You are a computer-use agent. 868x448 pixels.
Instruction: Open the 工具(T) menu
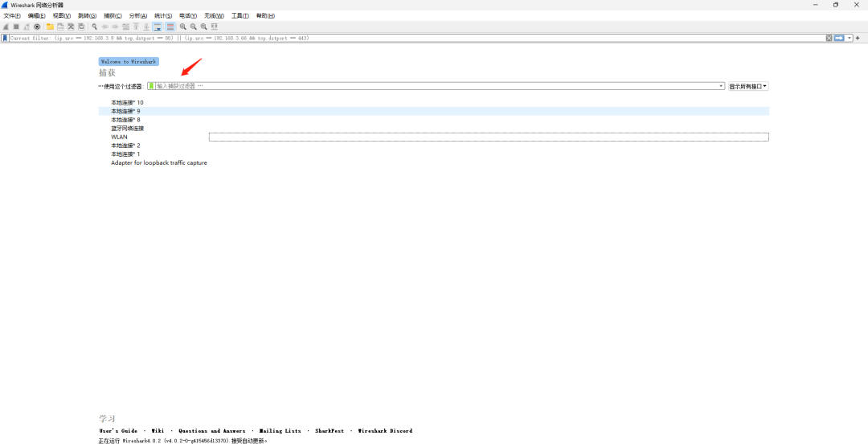240,15
